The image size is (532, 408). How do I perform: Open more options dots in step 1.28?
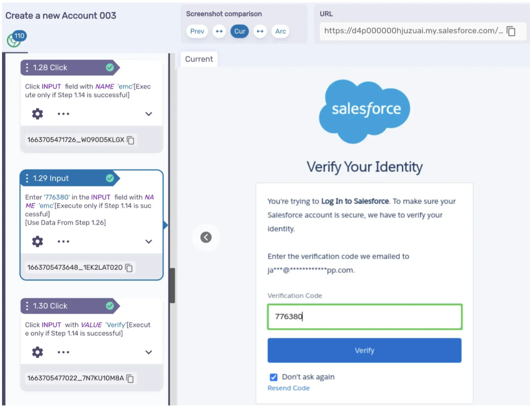63,114
